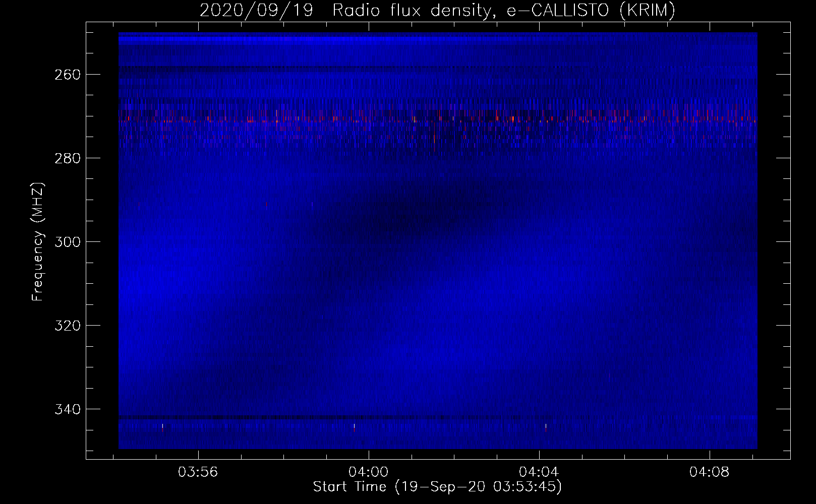
Task: Click the 03:56 time tick label
Action: coord(198,472)
